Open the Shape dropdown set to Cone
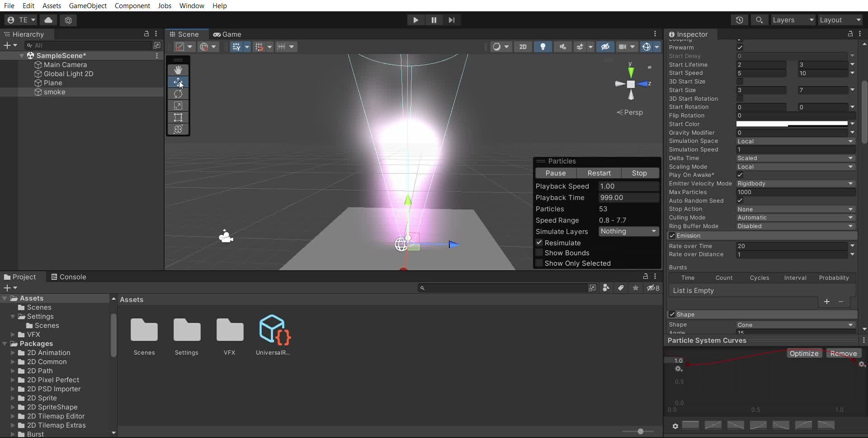Image resolution: width=868 pixels, height=438 pixels. (795, 324)
